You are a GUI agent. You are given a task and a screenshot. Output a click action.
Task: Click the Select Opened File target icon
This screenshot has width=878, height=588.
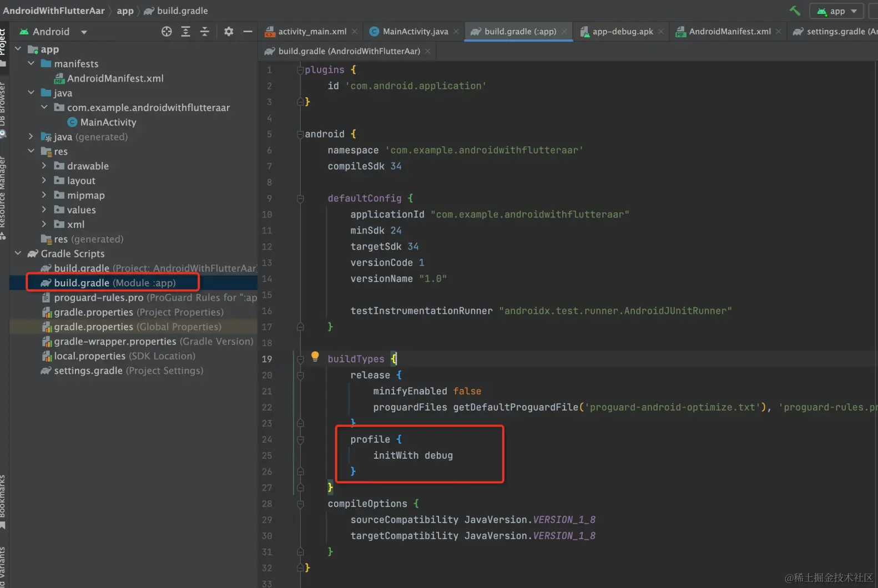point(166,32)
